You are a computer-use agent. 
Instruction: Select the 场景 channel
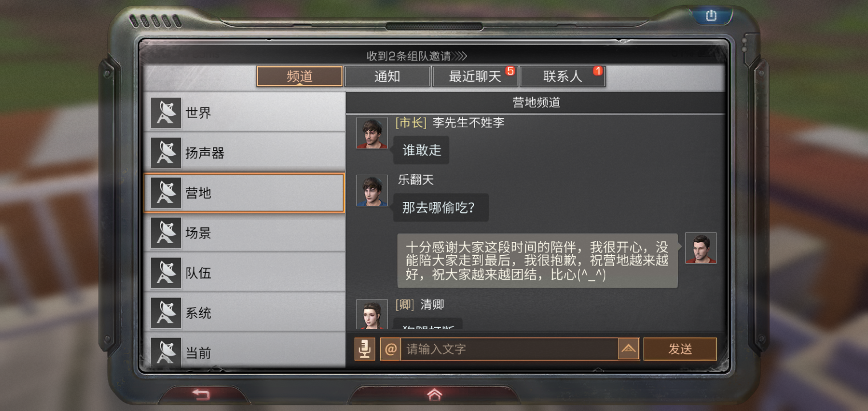point(244,233)
